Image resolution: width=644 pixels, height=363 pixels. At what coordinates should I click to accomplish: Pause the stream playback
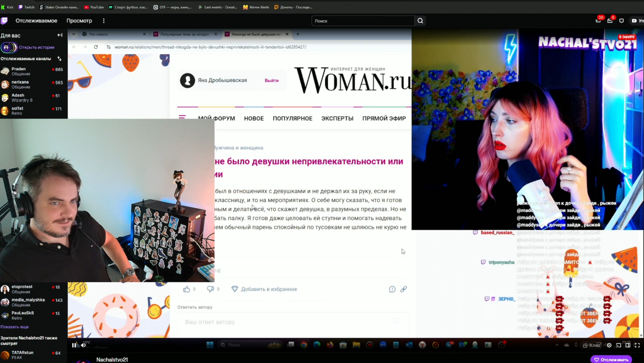(74, 345)
